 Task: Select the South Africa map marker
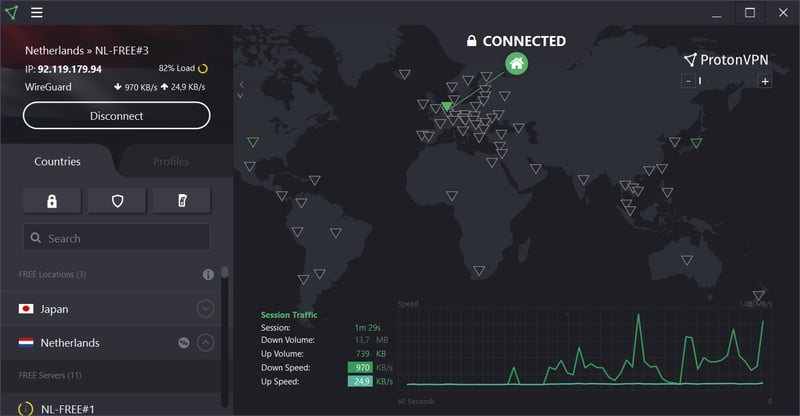pos(479,271)
